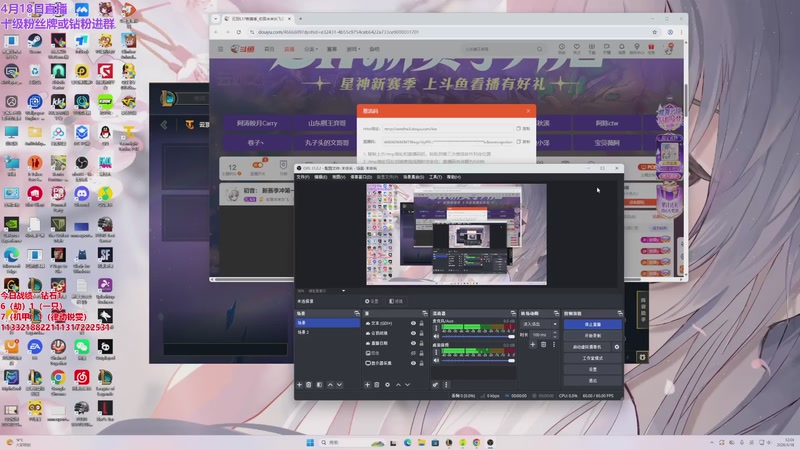This screenshot has height=450, width=800.
Task: Mute the microphone channel in the mixer
Action: [436, 336]
